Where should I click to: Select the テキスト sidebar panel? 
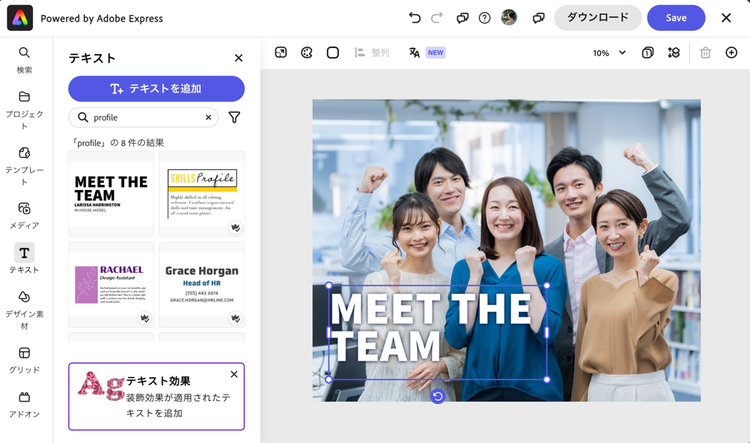click(x=24, y=259)
